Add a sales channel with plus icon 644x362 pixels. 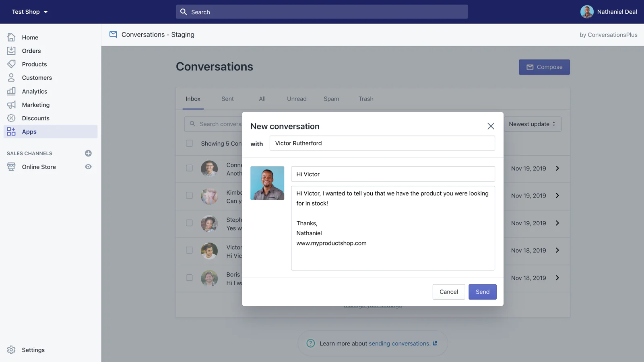[x=88, y=153]
